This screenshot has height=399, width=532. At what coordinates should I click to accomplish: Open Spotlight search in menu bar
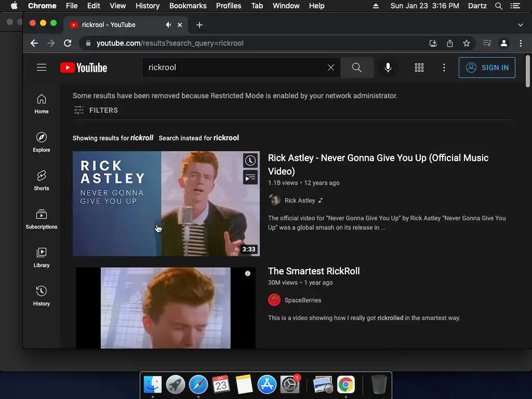click(498, 6)
